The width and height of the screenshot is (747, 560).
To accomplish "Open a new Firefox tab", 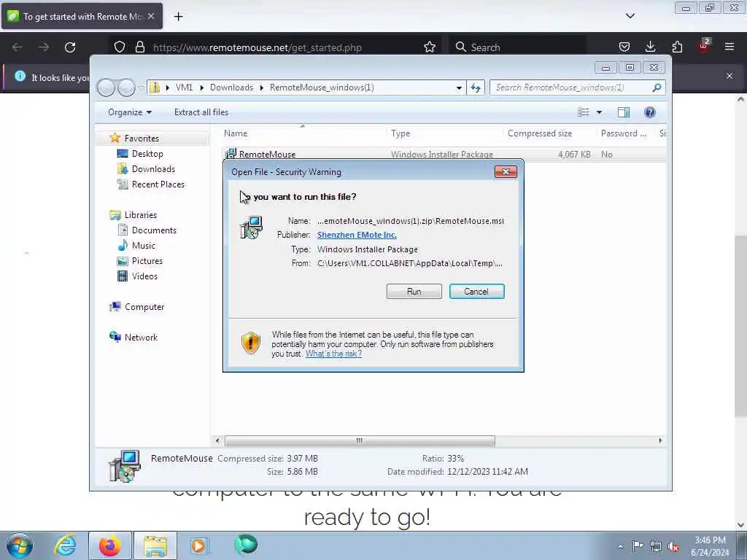I will [178, 17].
